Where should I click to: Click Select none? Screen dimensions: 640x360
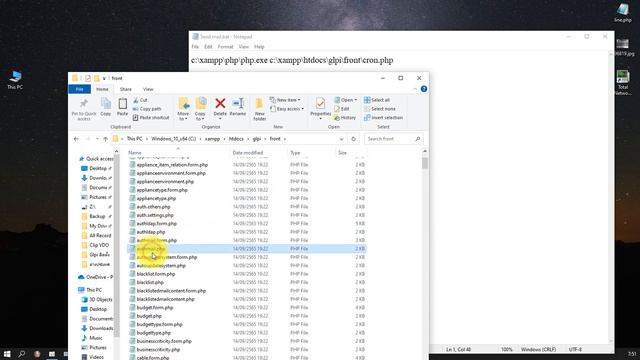[x=380, y=109]
